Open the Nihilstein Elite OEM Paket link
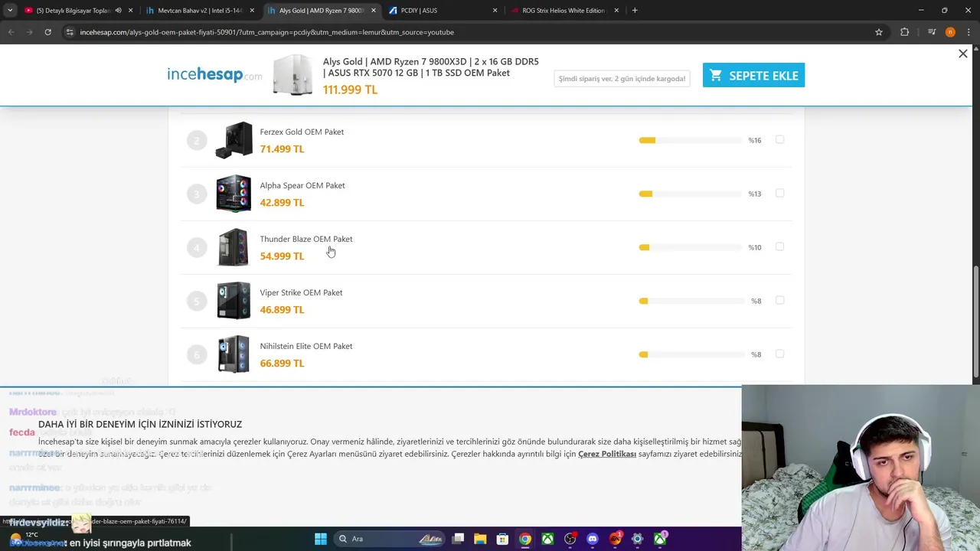The height and width of the screenshot is (551, 980). tap(306, 346)
